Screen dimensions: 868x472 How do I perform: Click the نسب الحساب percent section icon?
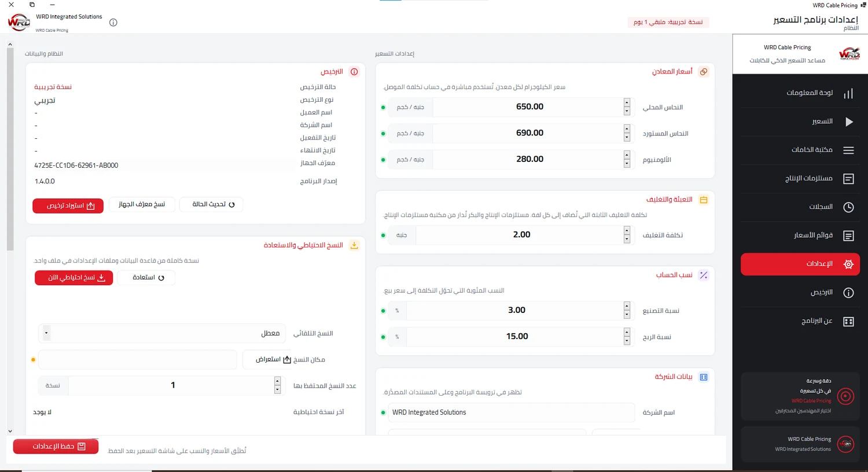(704, 275)
